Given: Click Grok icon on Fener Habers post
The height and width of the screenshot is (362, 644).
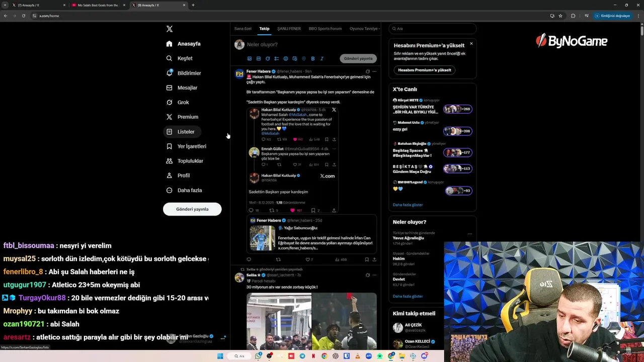Looking at the screenshot, I should point(367,71).
